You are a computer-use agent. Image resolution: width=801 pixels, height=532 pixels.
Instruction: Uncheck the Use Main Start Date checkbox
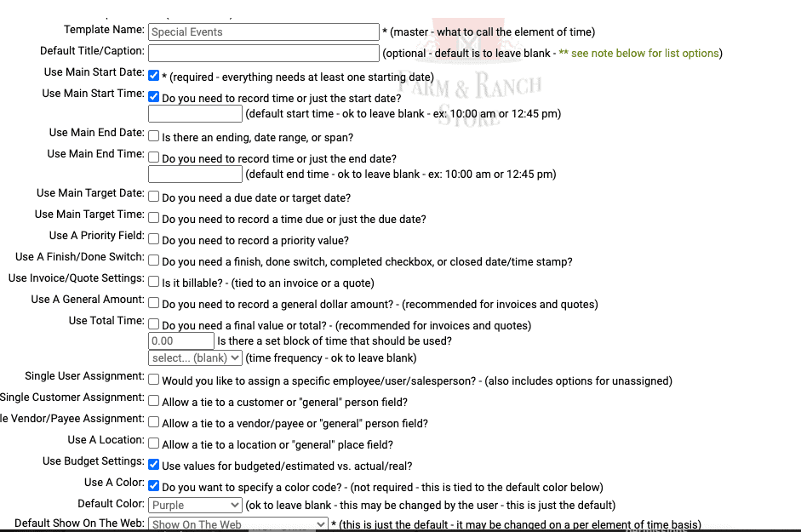(154, 76)
